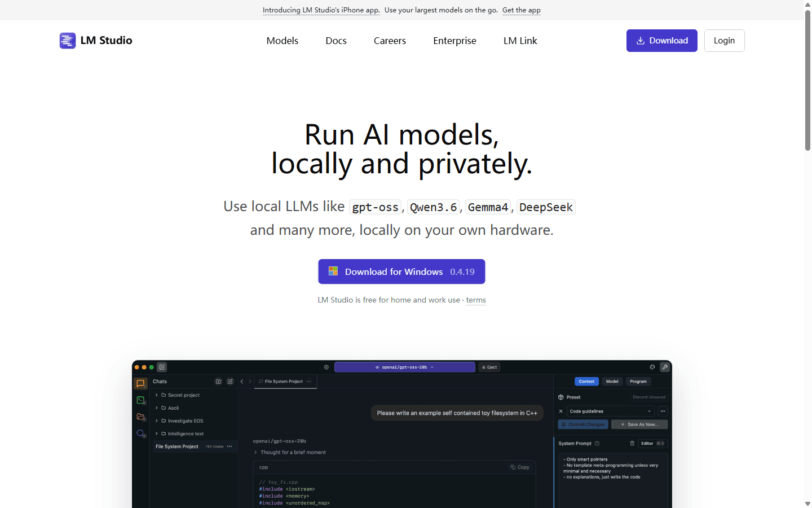This screenshot has width=812, height=508.
Task: Click the LM Studio logo in the header
Action: coord(96,41)
